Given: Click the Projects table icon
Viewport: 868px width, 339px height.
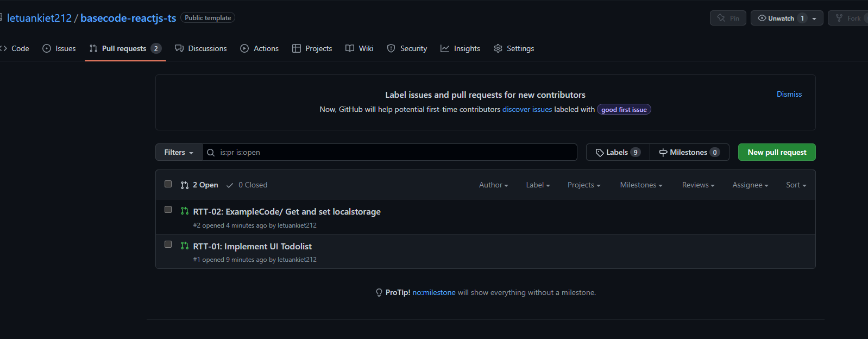Looking at the screenshot, I should coord(297,48).
